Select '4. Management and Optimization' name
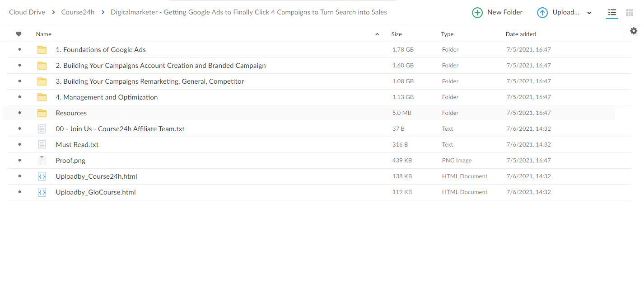 [x=107, y=97]
